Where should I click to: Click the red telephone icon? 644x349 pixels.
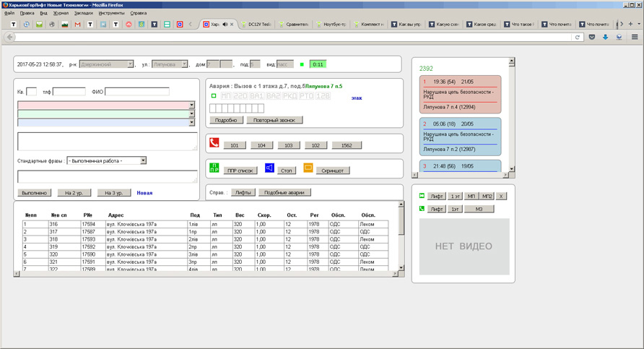(x=214, y=143)
